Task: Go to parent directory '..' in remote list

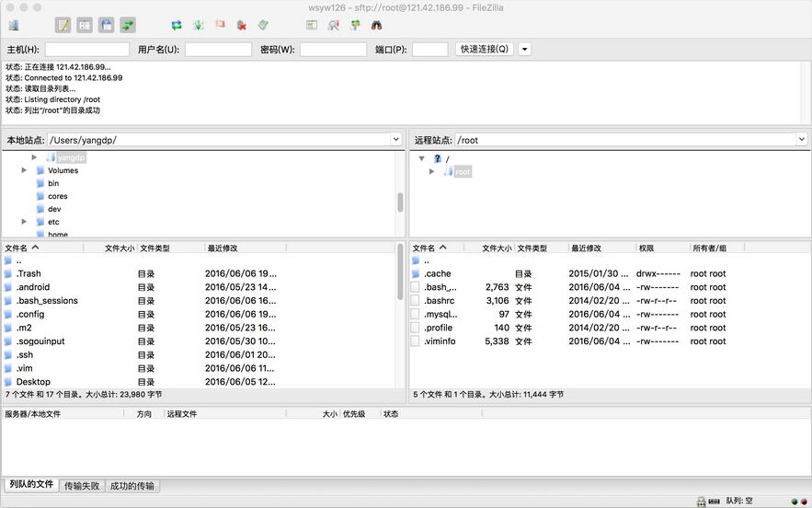Action: [427, 260]
